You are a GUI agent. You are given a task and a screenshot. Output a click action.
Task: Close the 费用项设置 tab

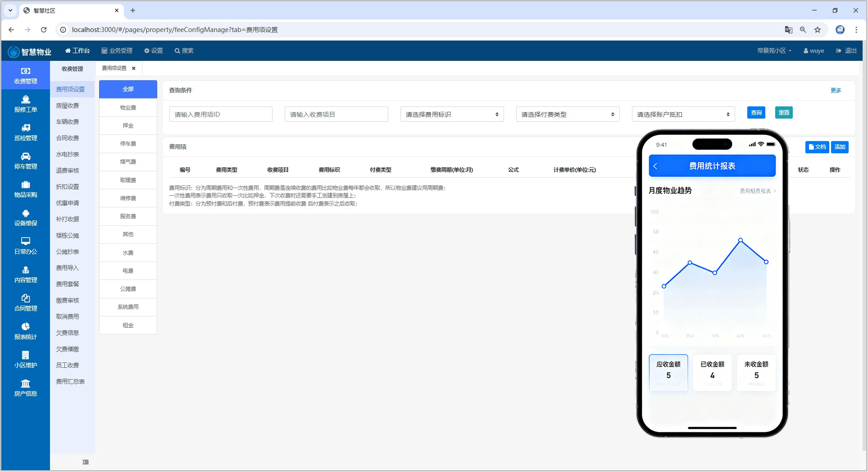point(133,69)
